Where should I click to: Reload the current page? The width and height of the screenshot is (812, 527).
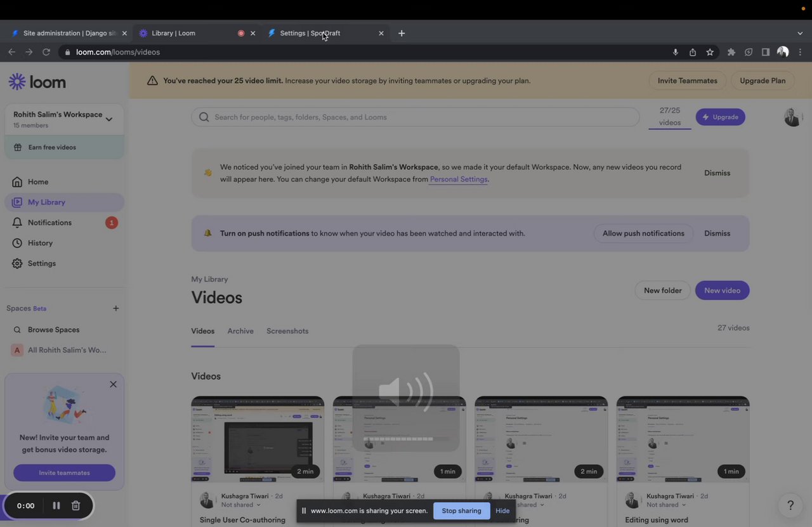(46, 52)
